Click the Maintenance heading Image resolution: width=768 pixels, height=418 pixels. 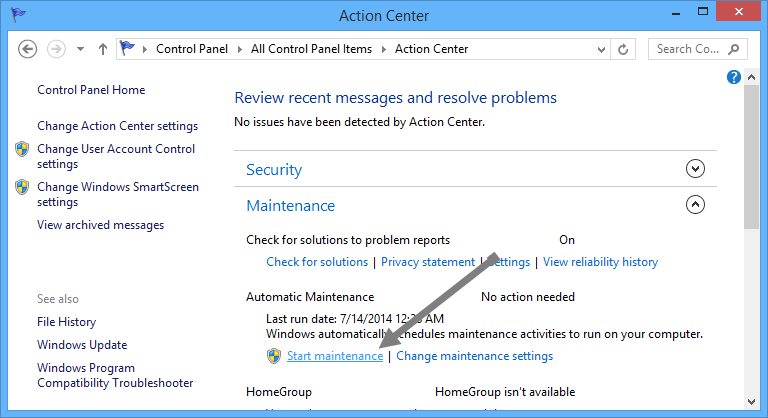(290, 206)
